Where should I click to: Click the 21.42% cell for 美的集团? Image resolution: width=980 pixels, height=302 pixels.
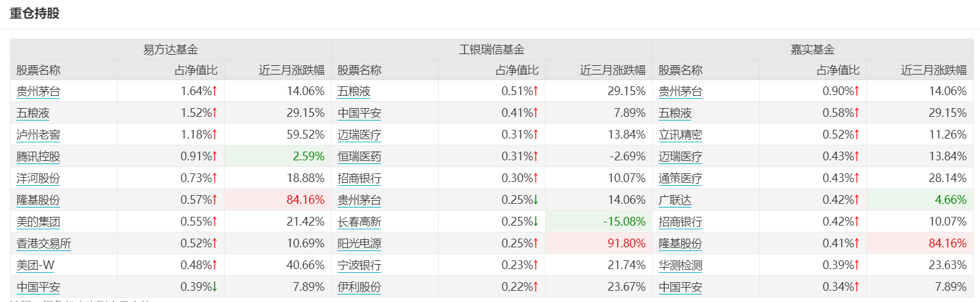(x=278, y=221)
